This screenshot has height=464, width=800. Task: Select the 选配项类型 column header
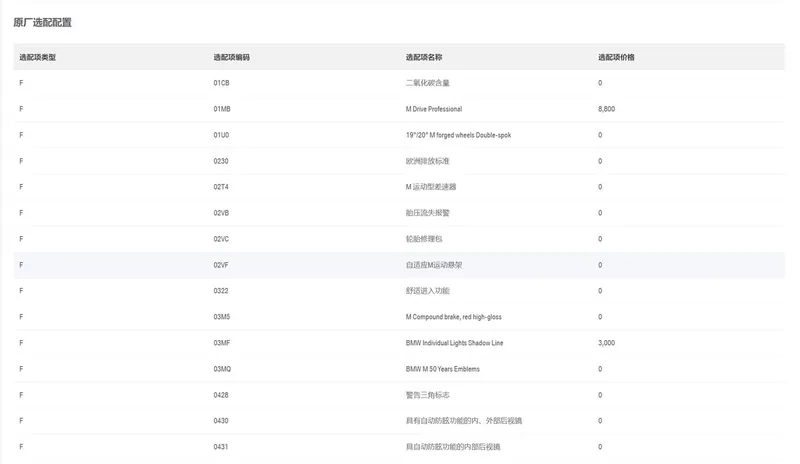point(38,57)
